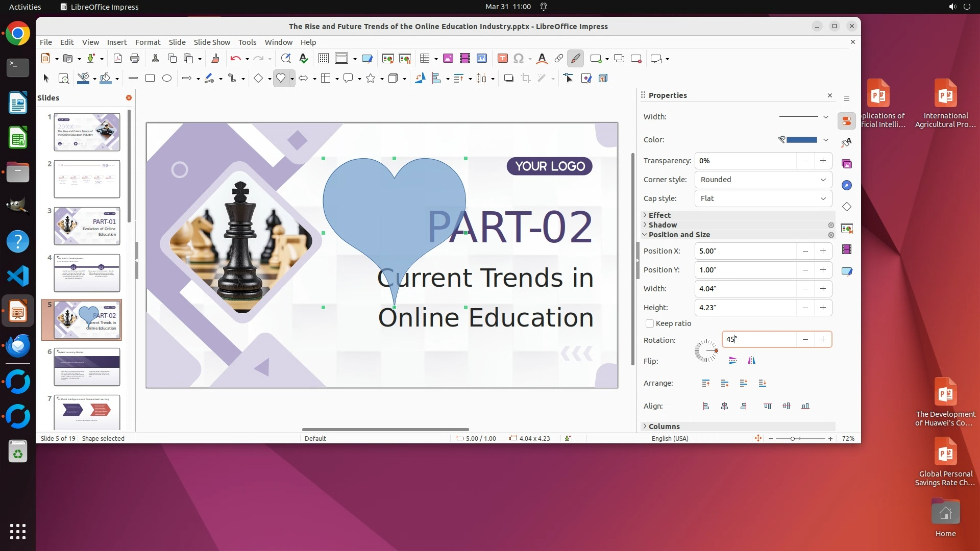Viewport: 980px width, 551px height.
Task: Enable the Keep ratio checkbox
Action: click(x=650, y=323)
